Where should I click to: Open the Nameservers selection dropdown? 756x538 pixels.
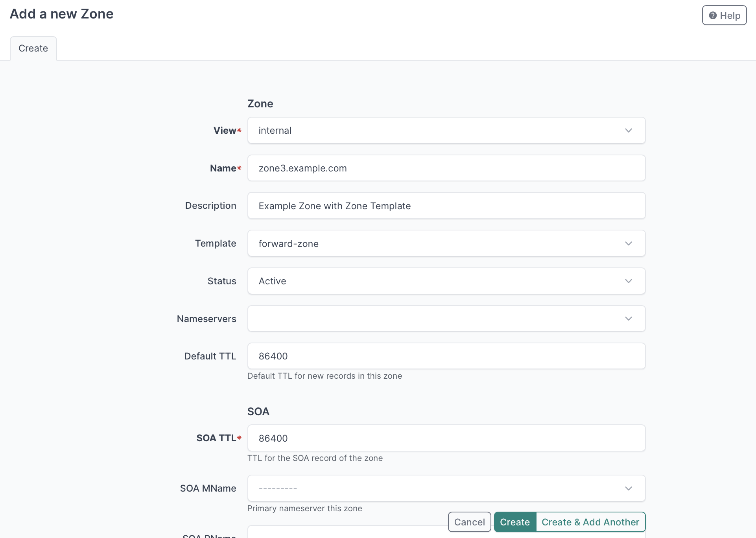[x=446, y=319]
